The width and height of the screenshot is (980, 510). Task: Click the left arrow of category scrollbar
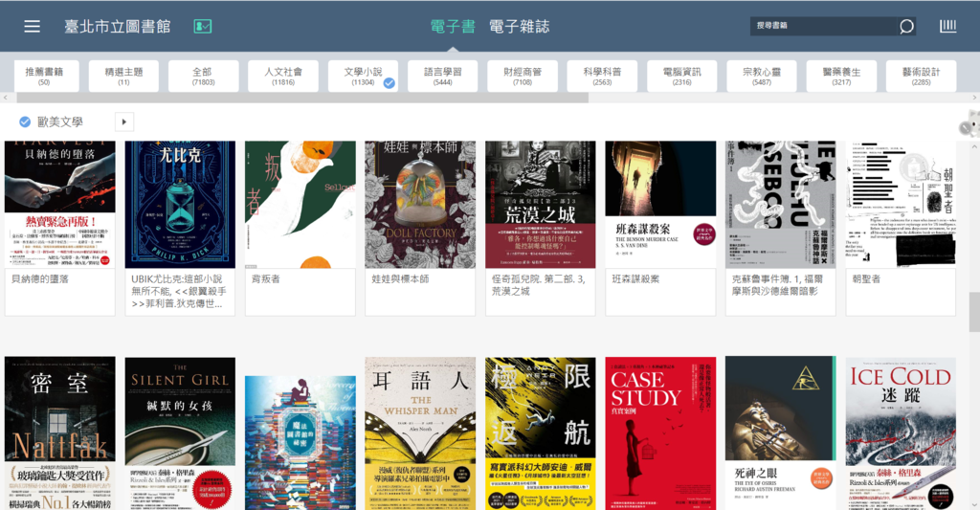[5, 99]
